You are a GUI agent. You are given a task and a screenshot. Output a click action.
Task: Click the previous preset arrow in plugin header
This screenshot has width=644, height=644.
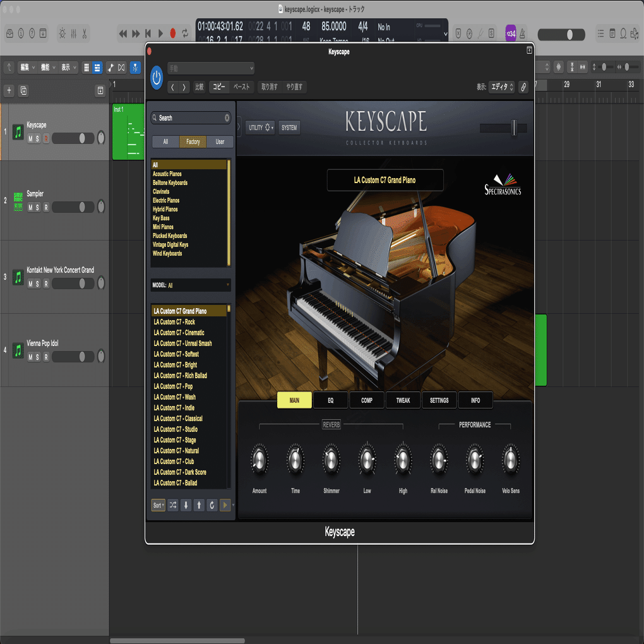coord(172,86)
